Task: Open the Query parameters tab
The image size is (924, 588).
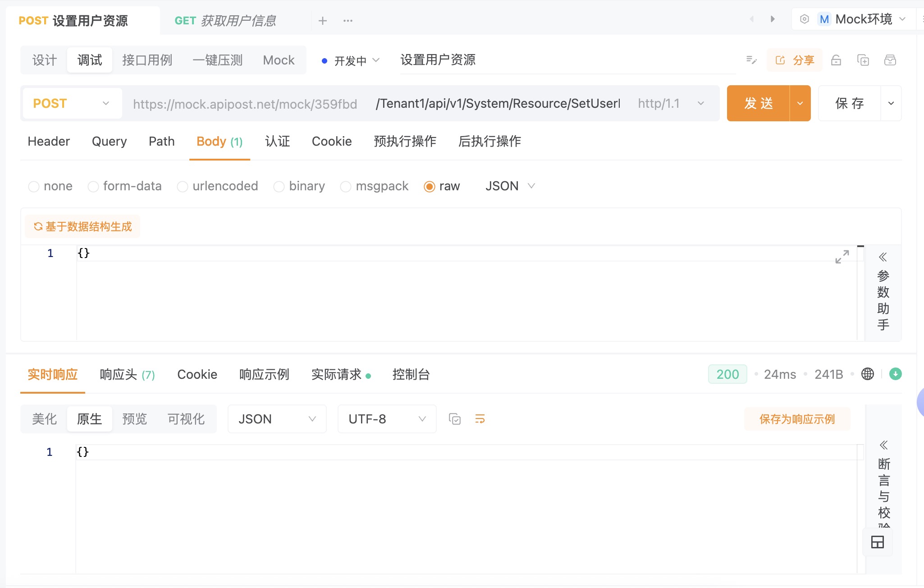Action: (110, 141)
